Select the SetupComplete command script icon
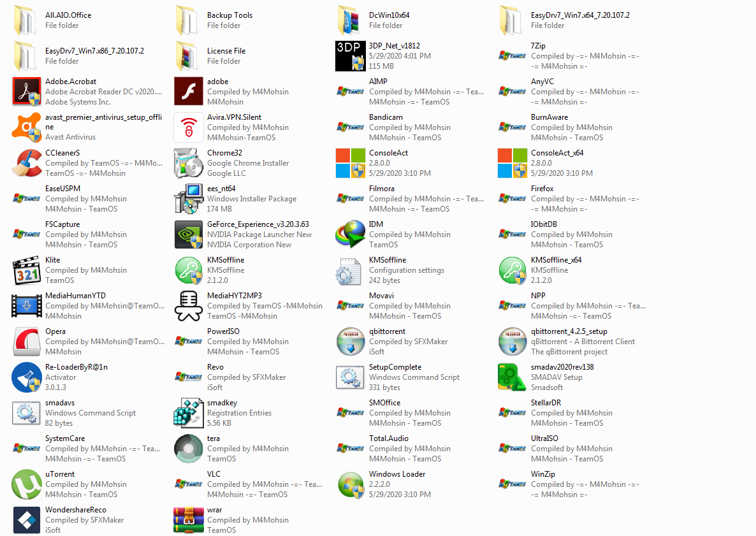 (x=350, y=377)
